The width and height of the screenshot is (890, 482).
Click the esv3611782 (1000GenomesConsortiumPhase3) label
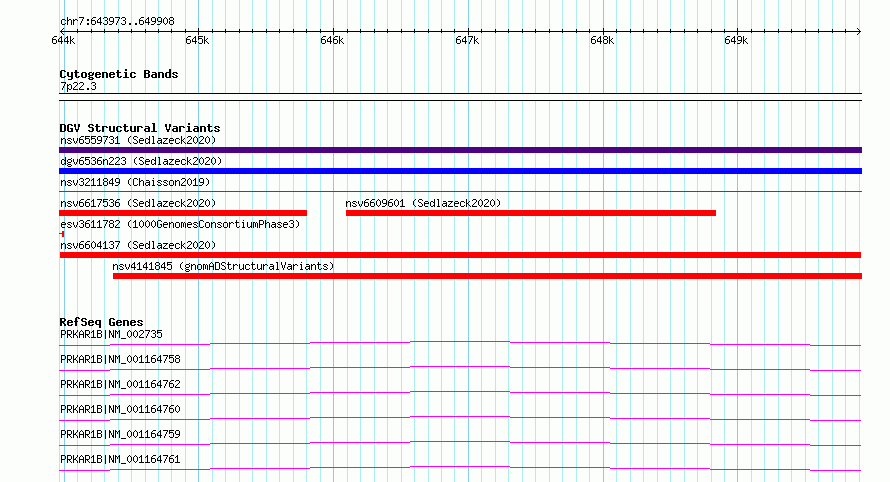(180, 224)
